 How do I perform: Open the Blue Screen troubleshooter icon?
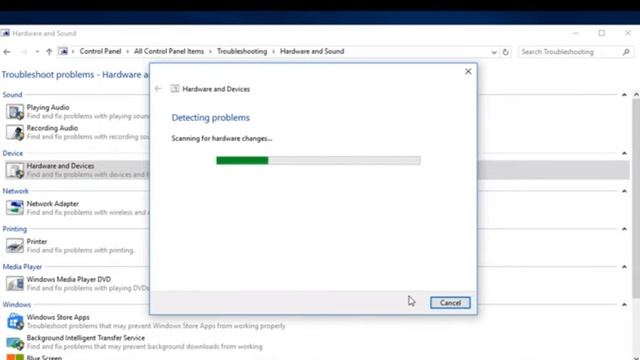pos(15,357)
